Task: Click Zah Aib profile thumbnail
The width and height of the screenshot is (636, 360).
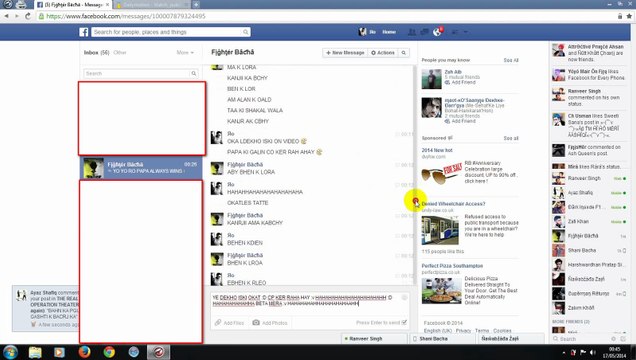Action: [431, 79]
